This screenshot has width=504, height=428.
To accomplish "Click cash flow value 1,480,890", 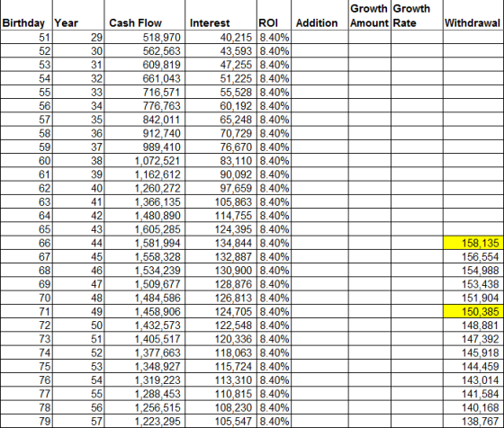I will [x=157, y=216].
